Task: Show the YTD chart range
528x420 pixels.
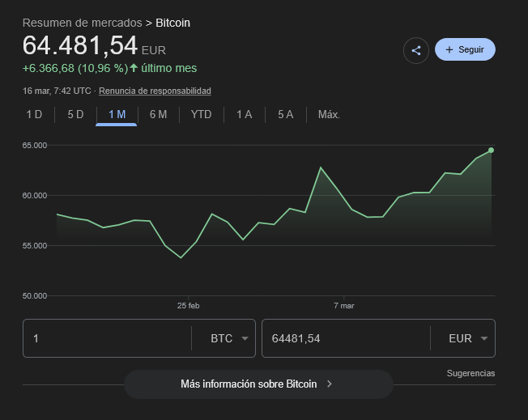Action: click(x=201, y=114)
